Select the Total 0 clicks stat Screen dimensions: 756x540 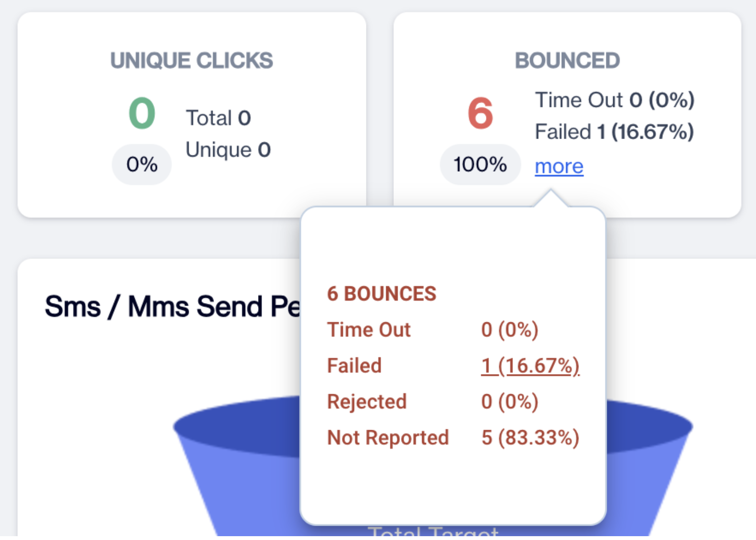tap(218, 118)
